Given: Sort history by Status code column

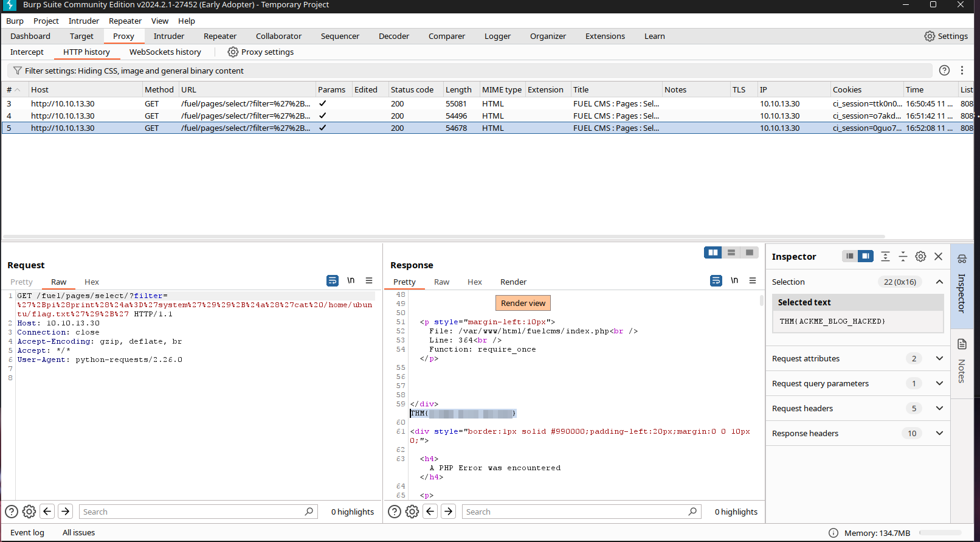Looking at the screenshot, I should click(x=415, y=89).
